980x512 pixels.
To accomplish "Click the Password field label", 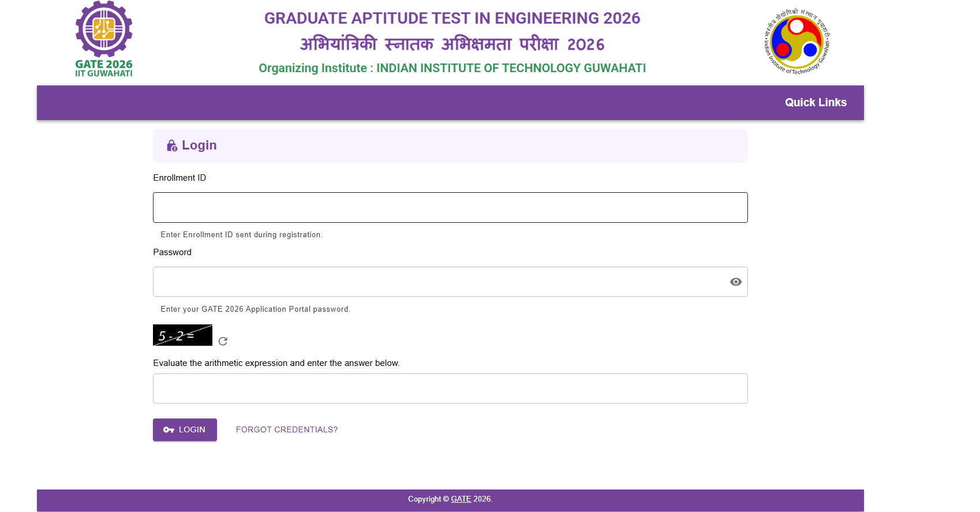I will click(172, 252).
